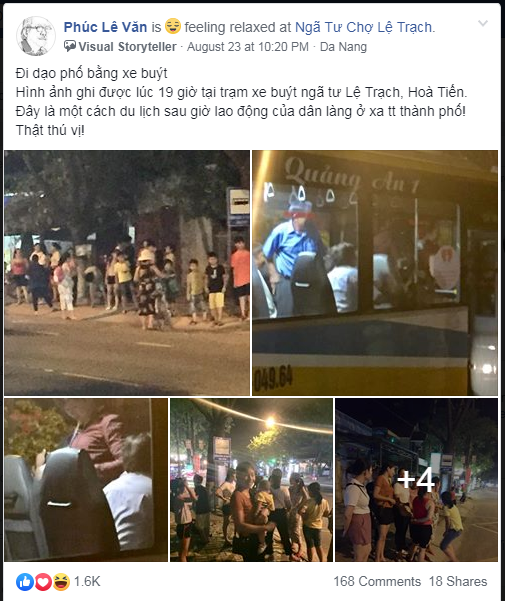
Task: Click the Da Nang location text
Action: coord(343,47)
